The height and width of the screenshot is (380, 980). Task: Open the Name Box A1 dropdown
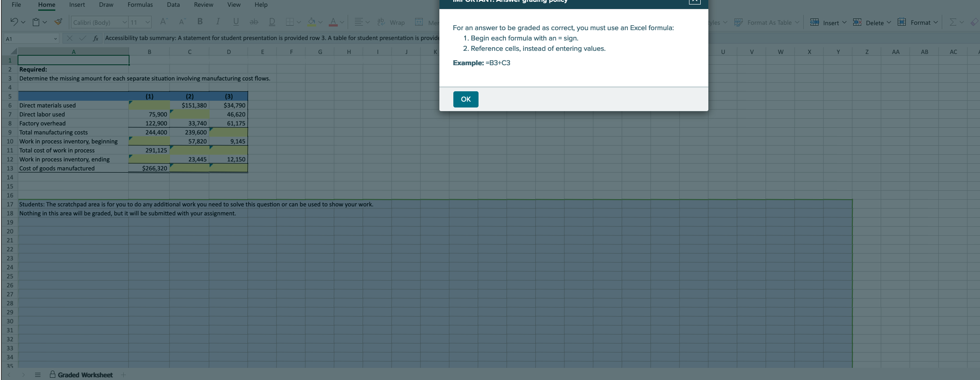[55, 39]
